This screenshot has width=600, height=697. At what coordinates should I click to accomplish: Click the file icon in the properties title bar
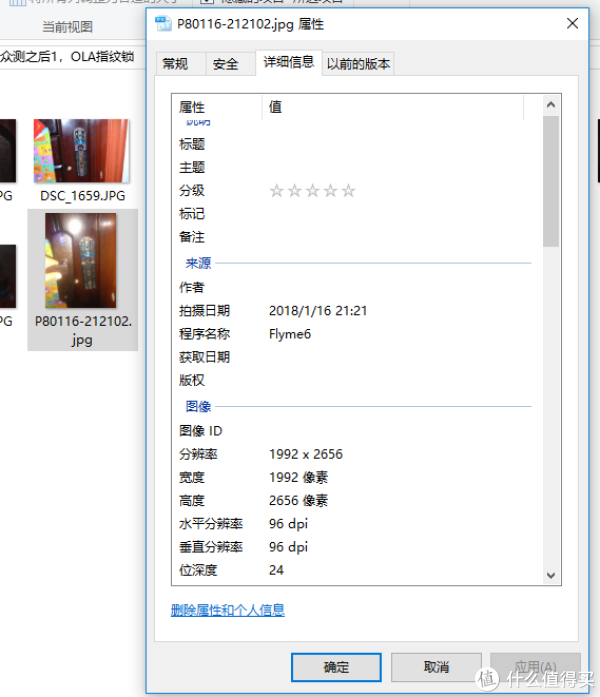click(x=164, y=24)
